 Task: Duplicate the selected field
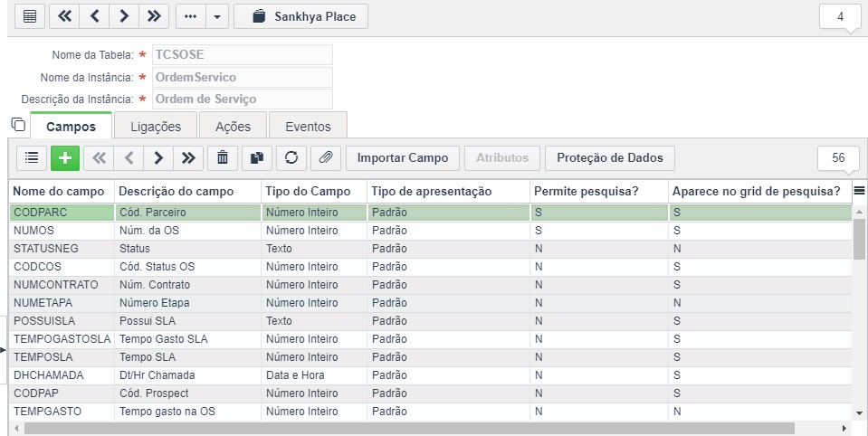point(257,158)
